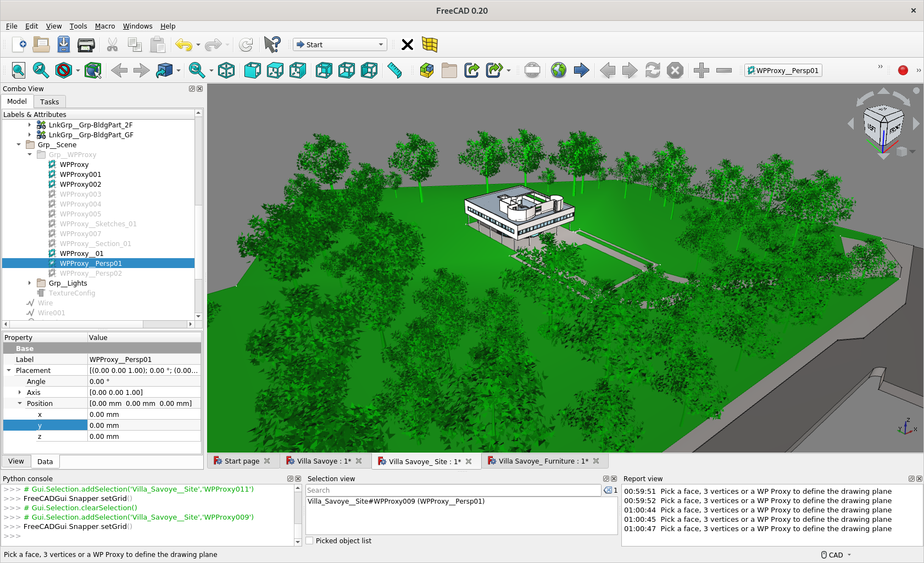Open the File menu

12,26
